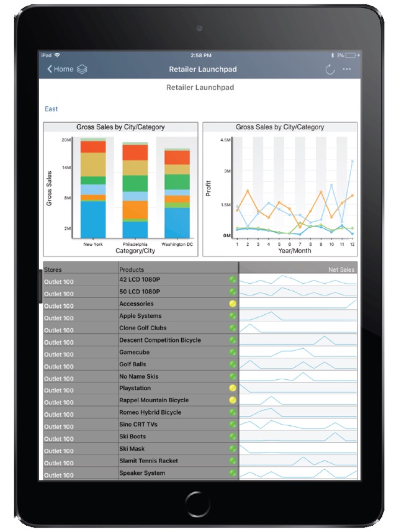Select the 42 LCD 1080P product
The width and height of the screenshot is (399, 532).
coord(140,279)
